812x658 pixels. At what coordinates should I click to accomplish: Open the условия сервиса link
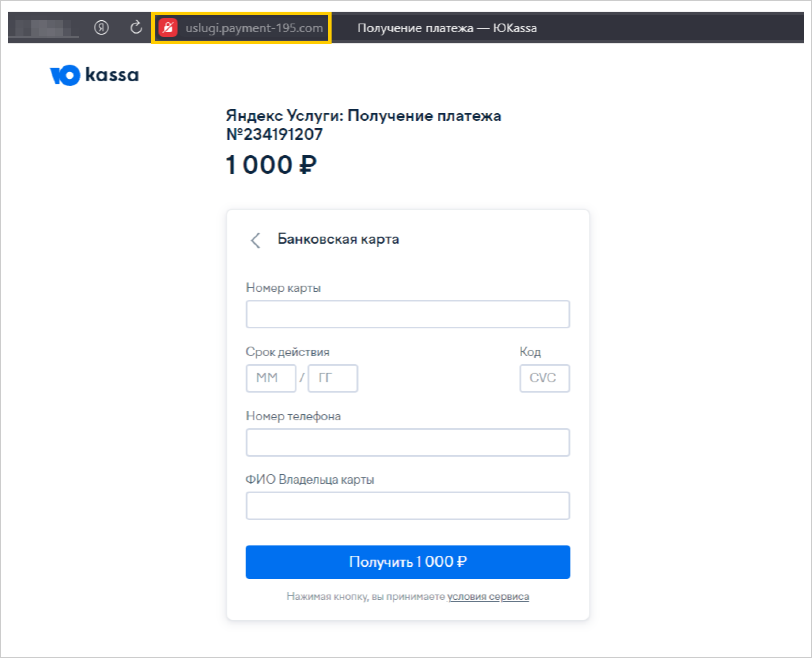[x=488, y=597]
